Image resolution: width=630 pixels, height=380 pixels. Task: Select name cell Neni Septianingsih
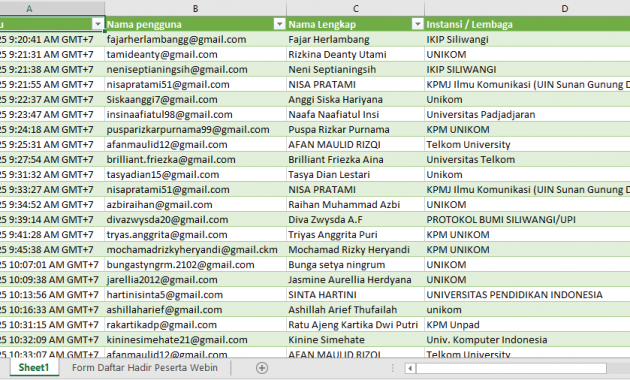click(356, 69)
